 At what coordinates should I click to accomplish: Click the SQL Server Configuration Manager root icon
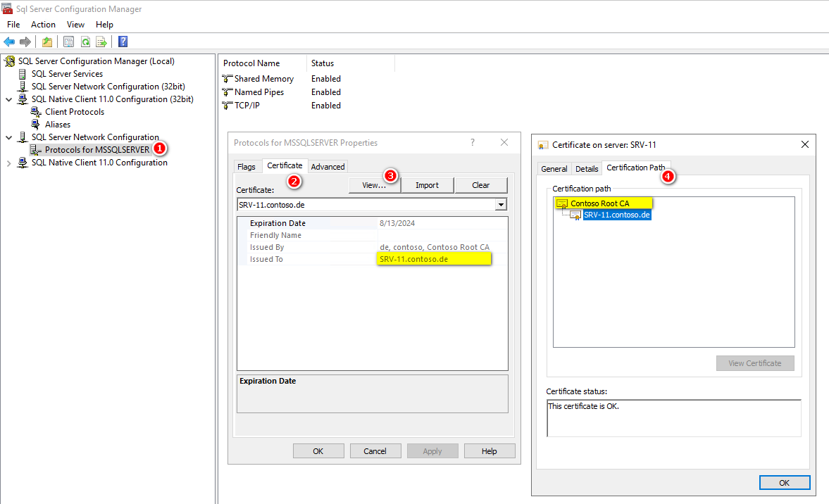(x=10, y=61)
